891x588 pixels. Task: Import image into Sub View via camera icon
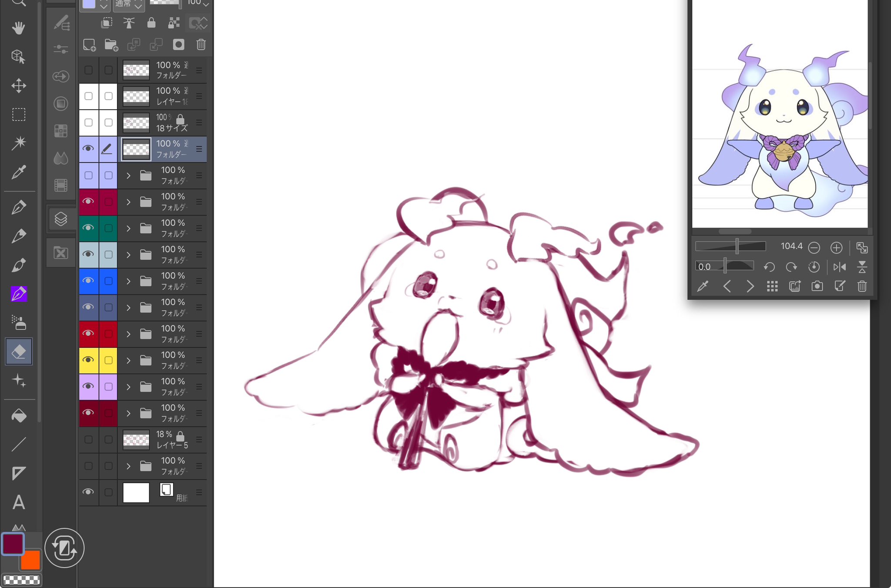(817, 286)
